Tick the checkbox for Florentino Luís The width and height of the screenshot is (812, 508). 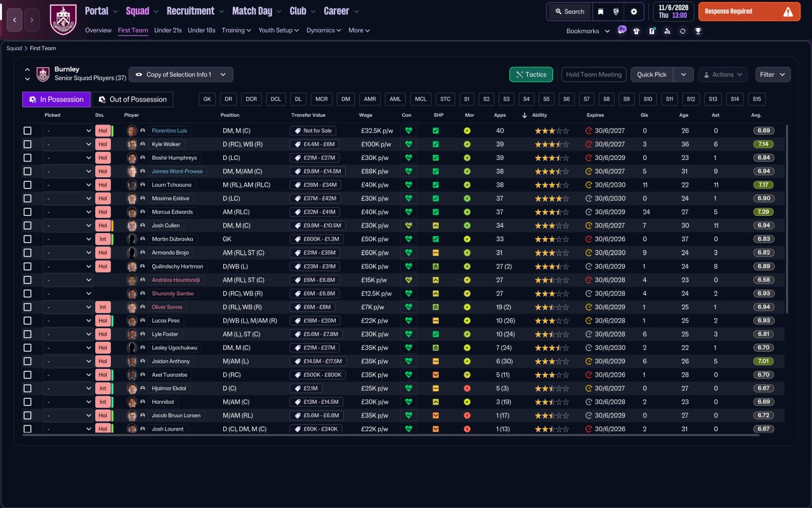[x=27, y=131]
